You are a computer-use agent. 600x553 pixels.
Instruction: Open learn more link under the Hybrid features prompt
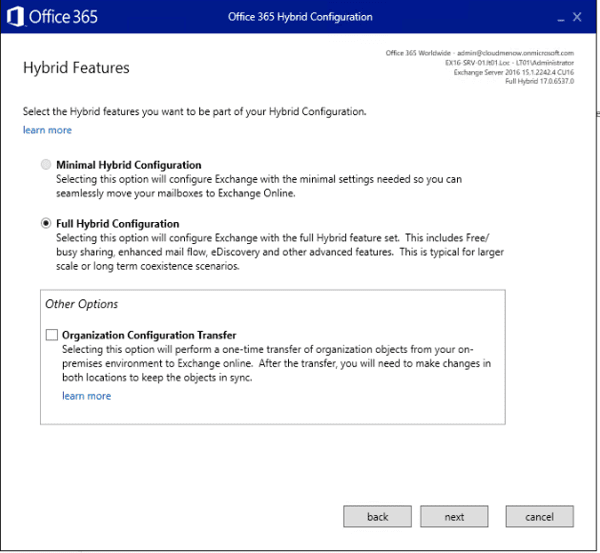pos(47,130)
